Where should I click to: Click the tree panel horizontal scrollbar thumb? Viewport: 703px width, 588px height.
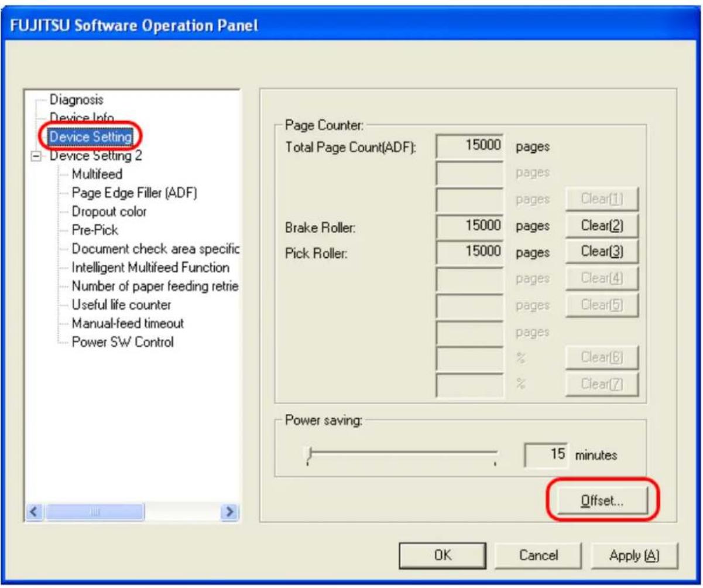[95, 512]
